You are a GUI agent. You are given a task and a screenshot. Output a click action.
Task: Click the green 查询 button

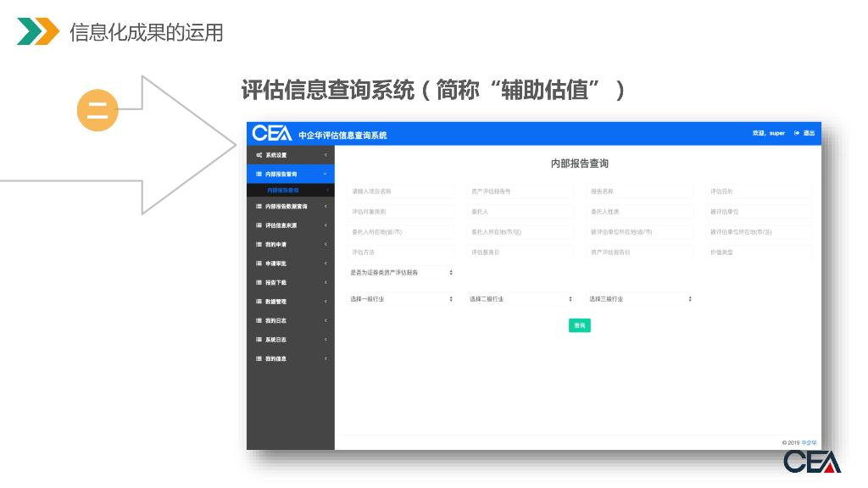(x=580, y=325)
